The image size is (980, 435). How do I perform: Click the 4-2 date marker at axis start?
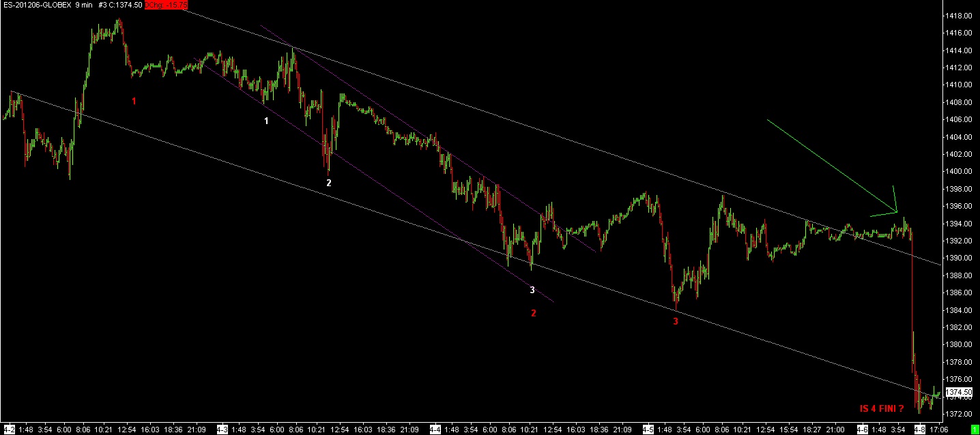(x=9, y=430)
